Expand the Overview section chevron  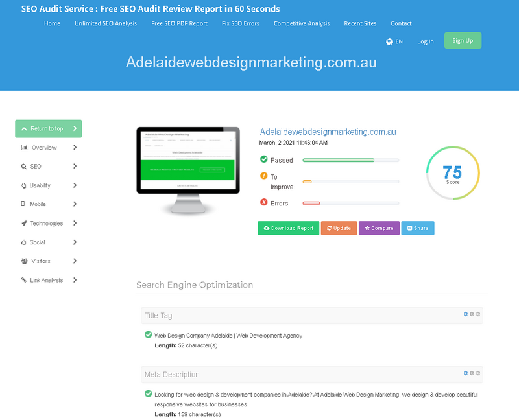[75, 148]
